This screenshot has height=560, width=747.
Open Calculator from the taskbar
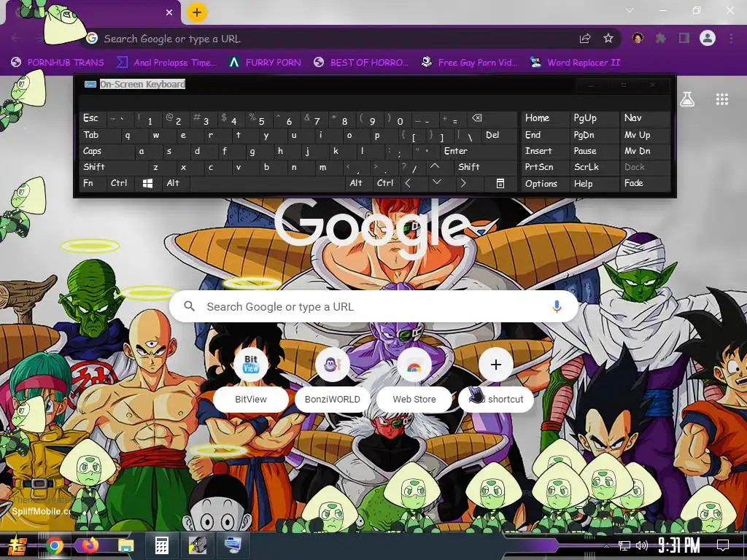pos(161,545)
